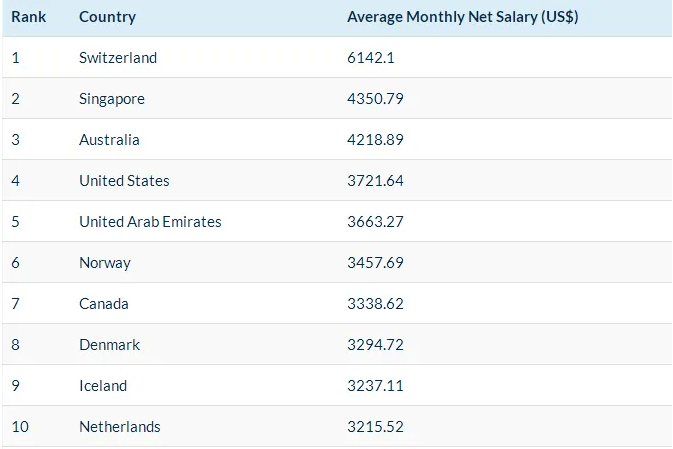Sort by the Country column header

[x=107, y=17]
